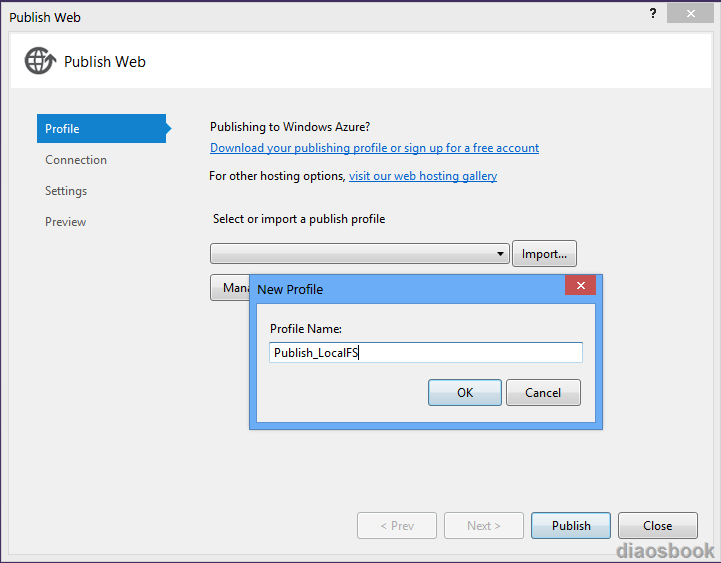Expand the publish profile combo box
This screenshot has width=721, height=563.
360,254
